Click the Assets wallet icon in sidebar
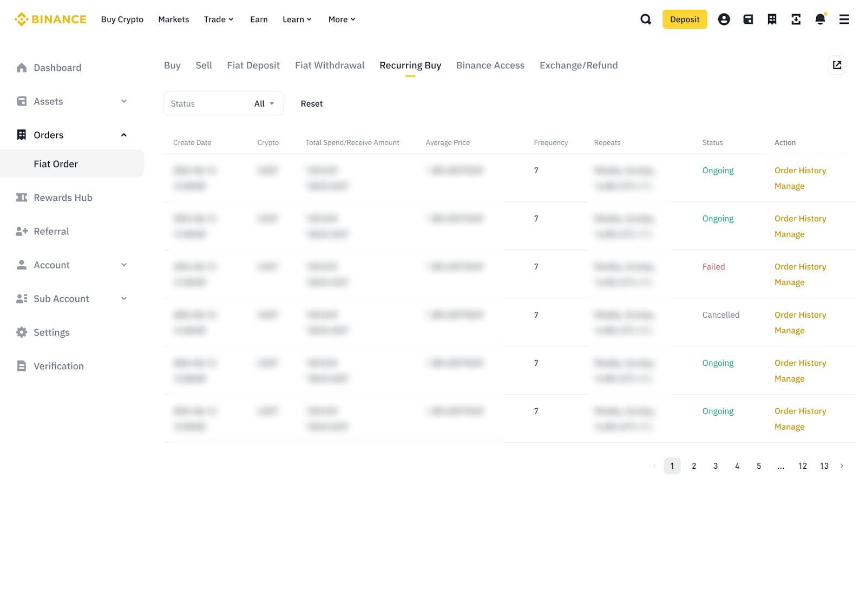The image size is (866, 616). [x=22, y=101]
